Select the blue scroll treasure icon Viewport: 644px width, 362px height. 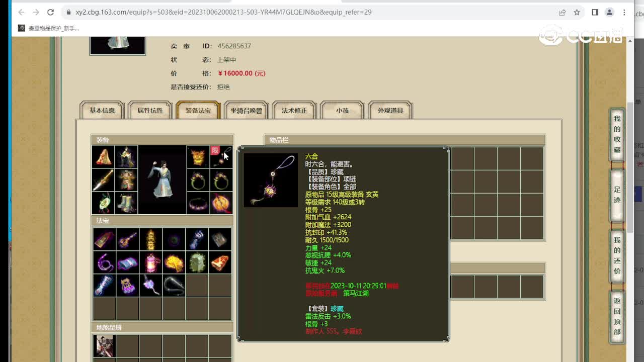[x=127, y=262]
